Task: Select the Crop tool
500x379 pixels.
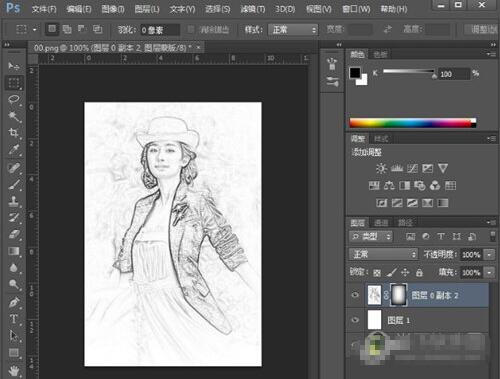Action: 14,133
